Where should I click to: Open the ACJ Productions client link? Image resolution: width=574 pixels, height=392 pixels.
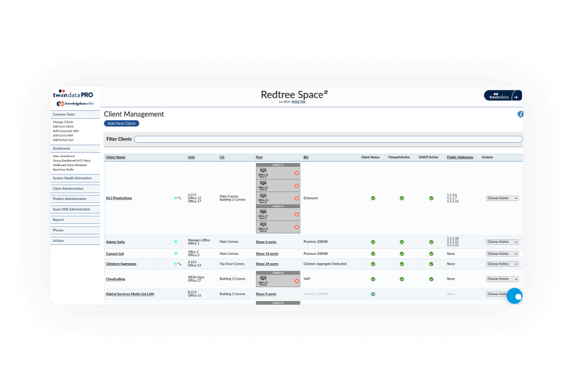pyautogui.click(x=119, y=198)
